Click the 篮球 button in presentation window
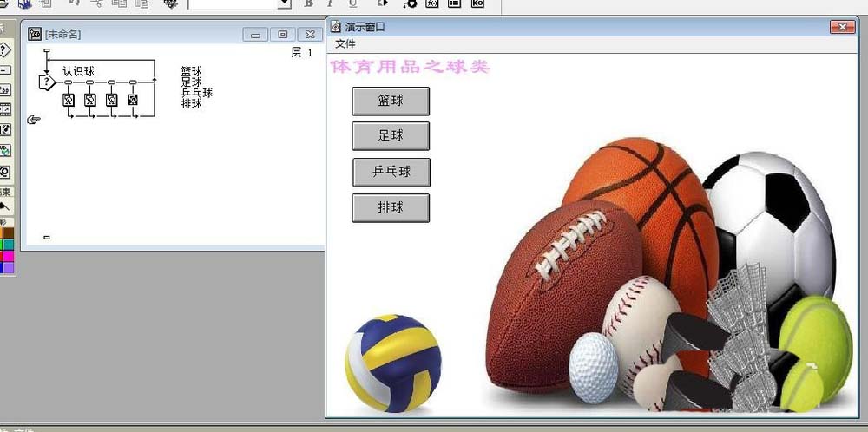 click(391, 101)
